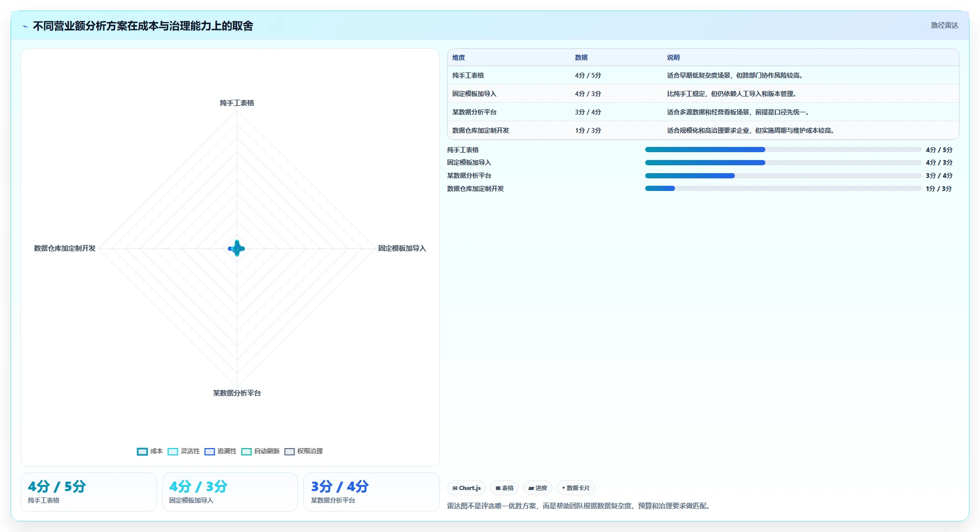Click the 进度 tag chip
980x532 pixels.
[x=538, y=488]
